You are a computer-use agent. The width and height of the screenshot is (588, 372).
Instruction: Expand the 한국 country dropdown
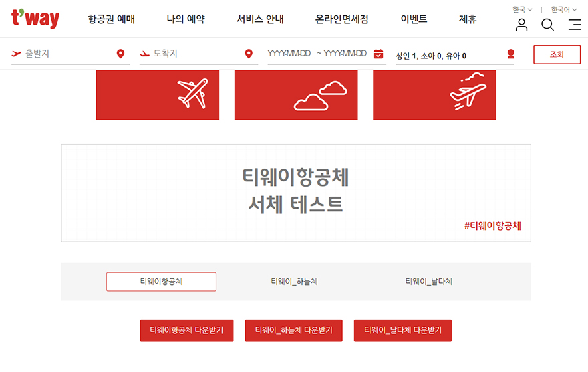pyautogui.click(x=523, y=9)
